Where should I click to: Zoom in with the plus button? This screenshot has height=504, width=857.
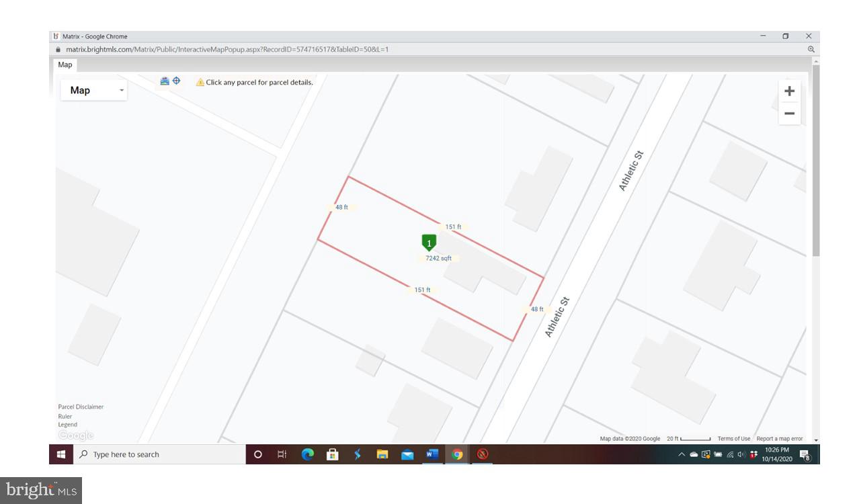pos(789,91)
